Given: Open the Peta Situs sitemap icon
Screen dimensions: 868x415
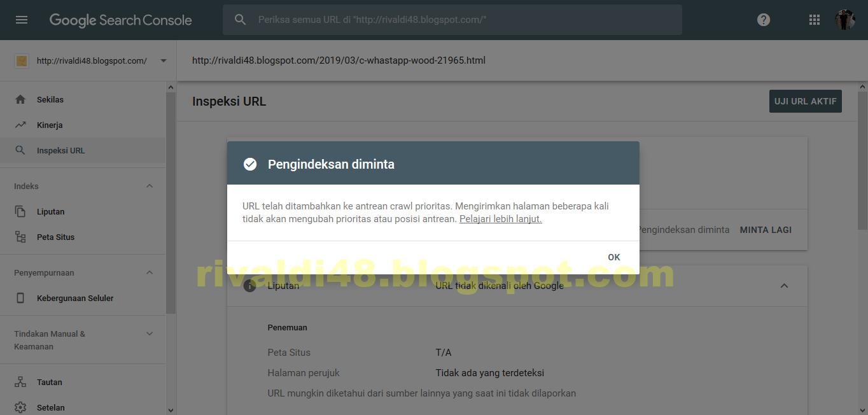Looking at the screenshot, I should coord(20,237).
